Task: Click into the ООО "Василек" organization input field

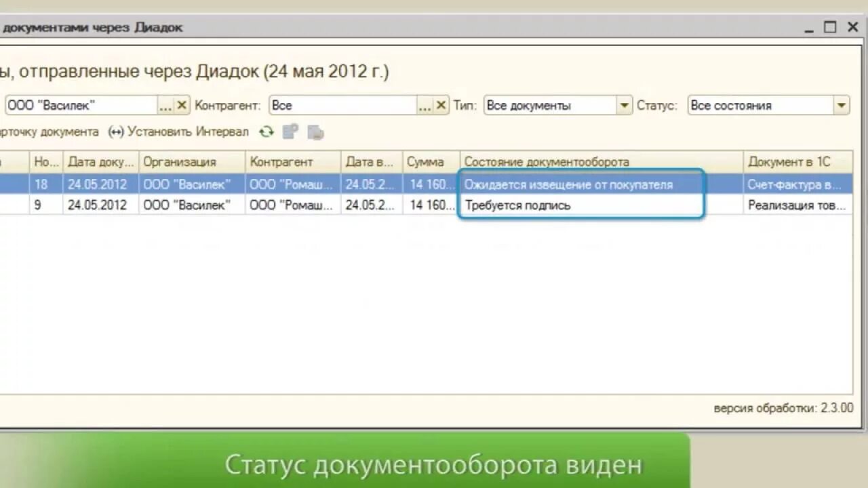Action: click(81, 105)
